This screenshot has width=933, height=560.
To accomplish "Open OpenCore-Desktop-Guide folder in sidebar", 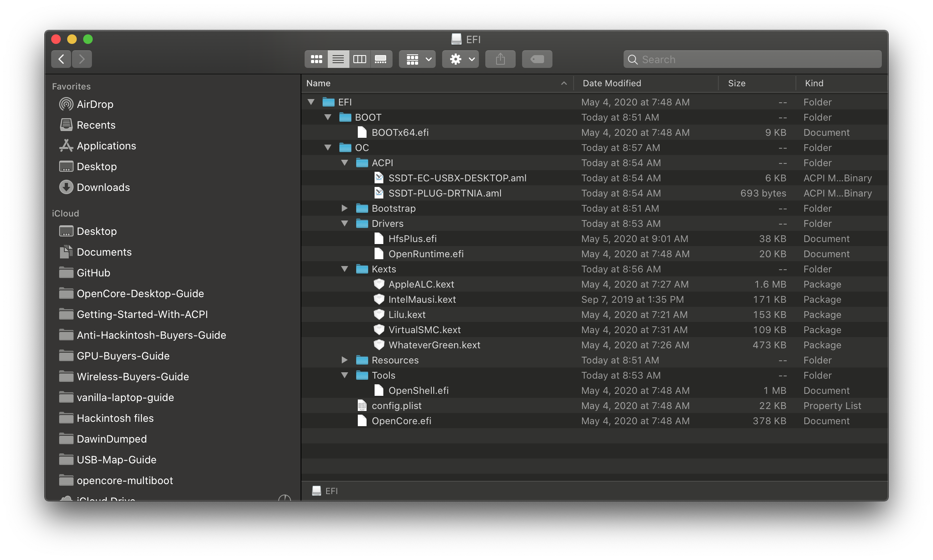I will (140, 294).
